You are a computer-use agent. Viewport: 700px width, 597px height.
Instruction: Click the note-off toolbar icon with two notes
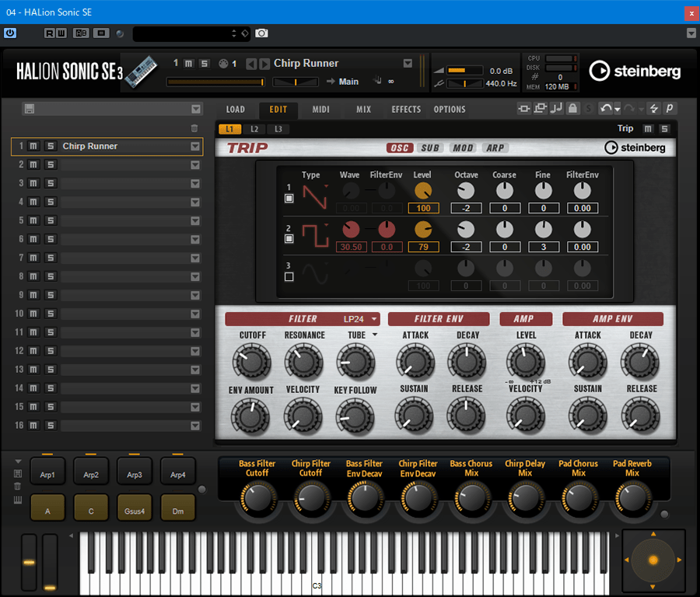click(556, 109)
